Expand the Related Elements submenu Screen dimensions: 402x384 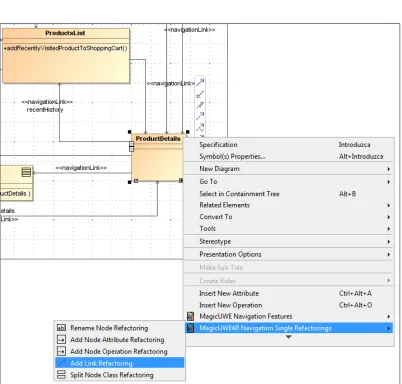tap(289, 205)
